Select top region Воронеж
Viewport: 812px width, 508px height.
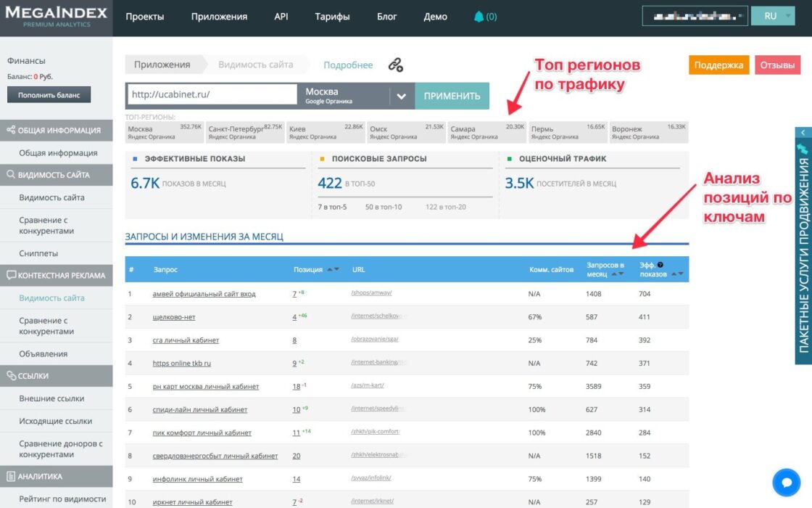[649, 132]
